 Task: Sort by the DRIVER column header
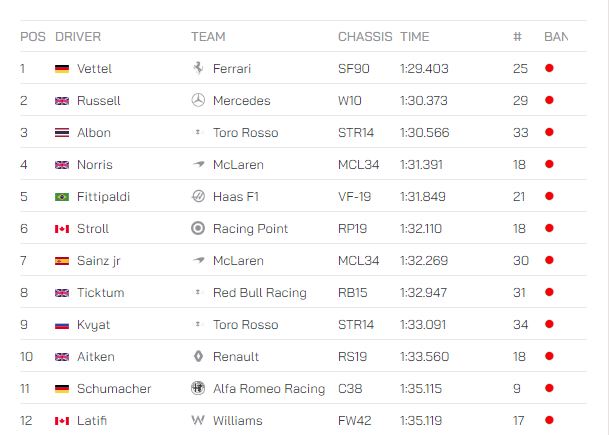pyautogui.click(x=78, y=37)
